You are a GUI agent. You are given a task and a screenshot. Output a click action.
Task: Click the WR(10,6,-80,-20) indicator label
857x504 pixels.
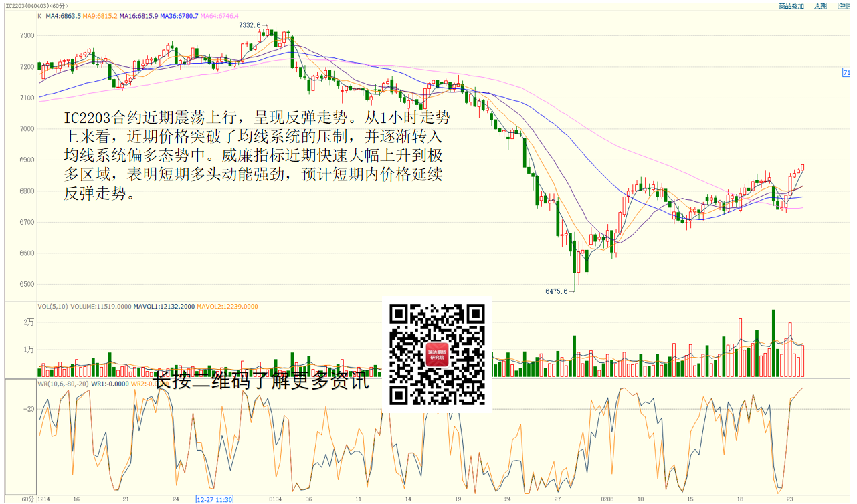(64, 384)
